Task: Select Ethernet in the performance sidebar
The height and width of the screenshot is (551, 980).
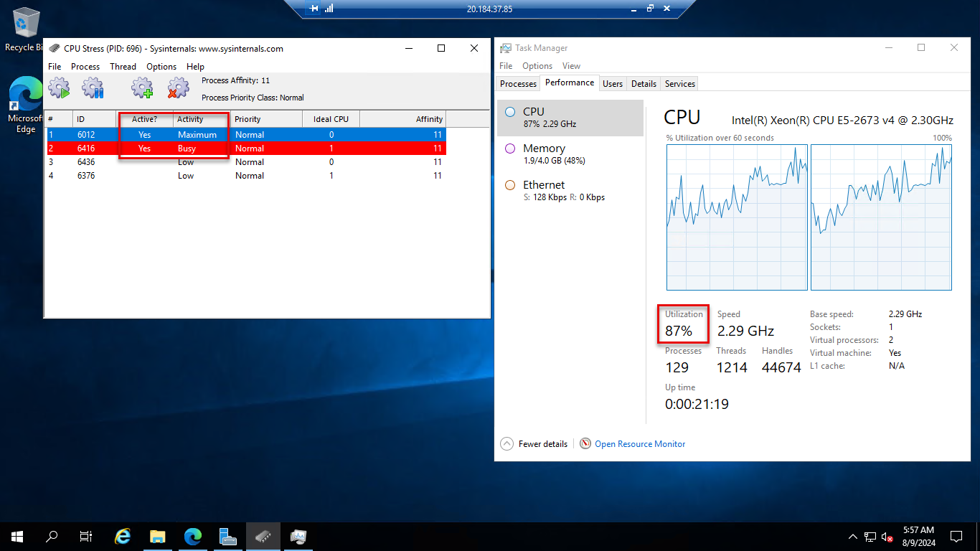Action: coord(570,191)
